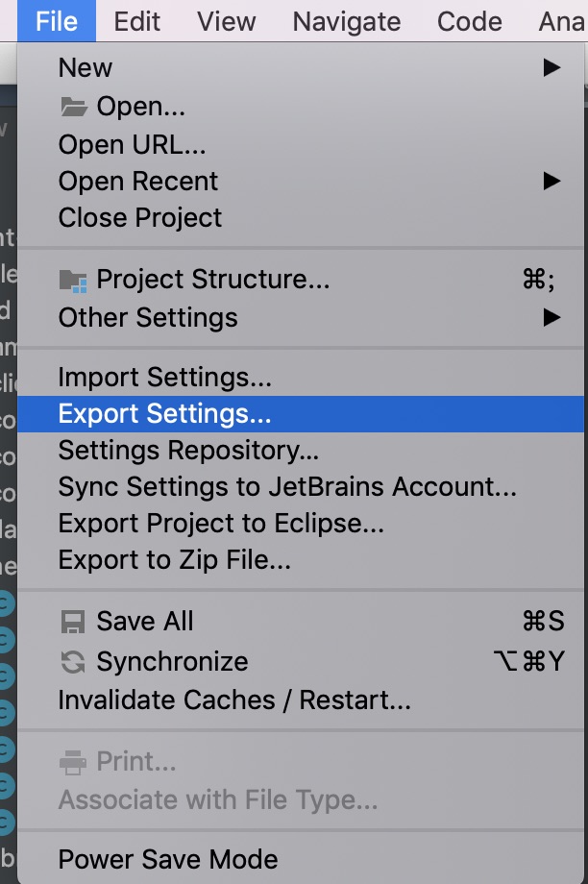Open the View menu in menu bar
The height and width of the screenshot is (884, 588).
[228, 21]
